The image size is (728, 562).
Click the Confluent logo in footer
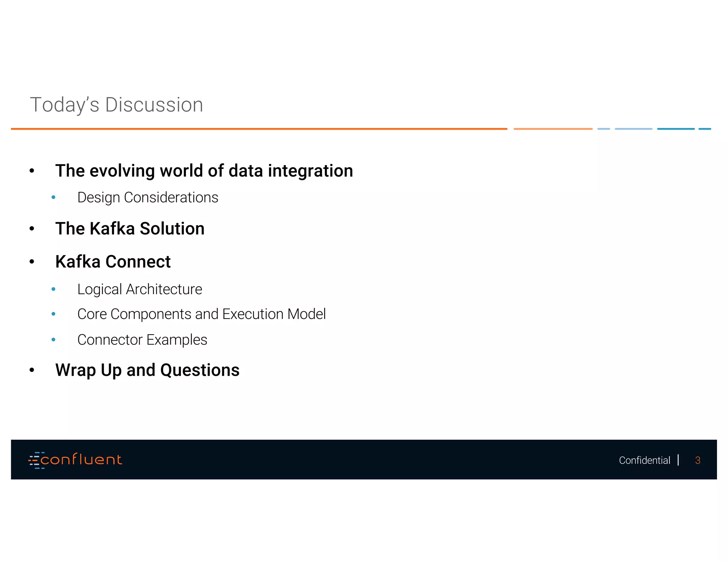coord(75,460)
